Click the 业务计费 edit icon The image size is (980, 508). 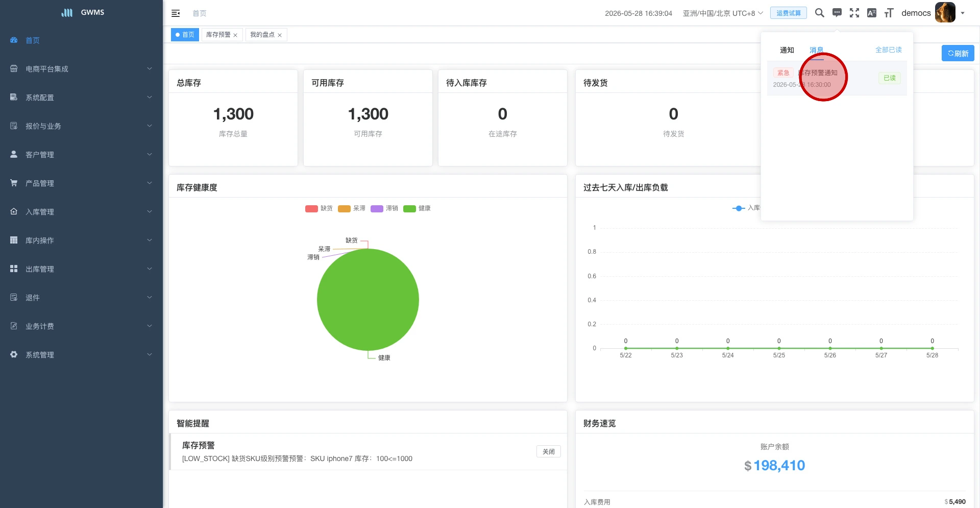[14, 326]
